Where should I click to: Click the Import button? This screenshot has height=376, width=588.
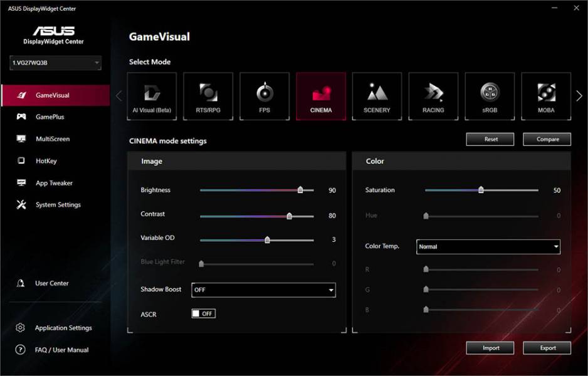pos(490,348)
